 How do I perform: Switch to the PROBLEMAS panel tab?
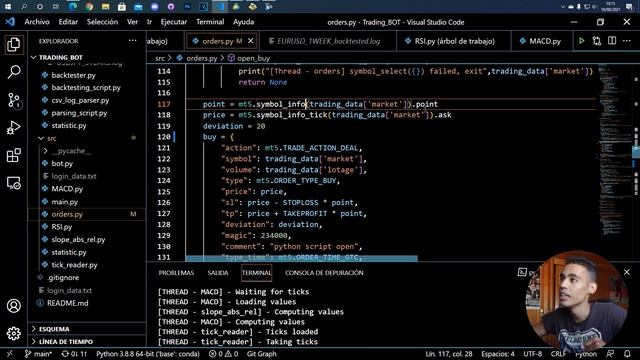point(176,273)
